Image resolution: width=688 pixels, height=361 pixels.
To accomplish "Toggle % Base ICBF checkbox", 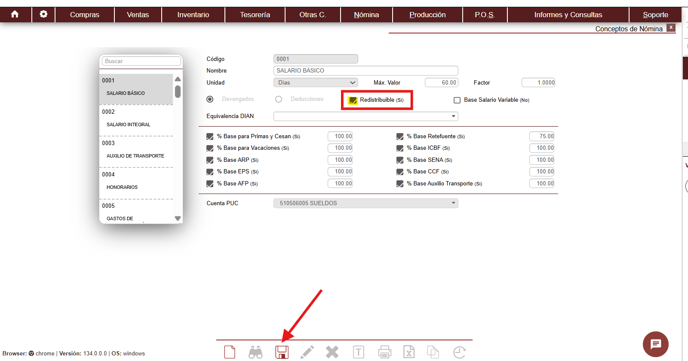I will pyautogui.click(x=400, y=148).
